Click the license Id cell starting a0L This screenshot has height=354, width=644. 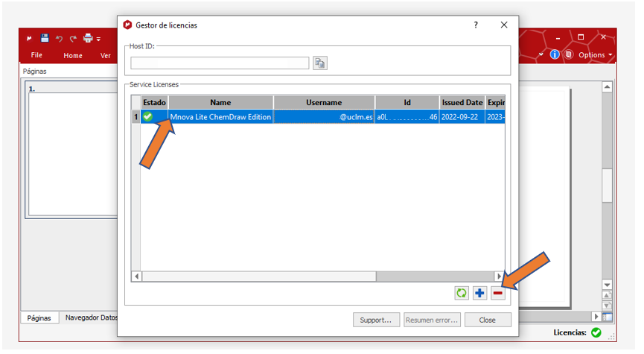(407, 117)
